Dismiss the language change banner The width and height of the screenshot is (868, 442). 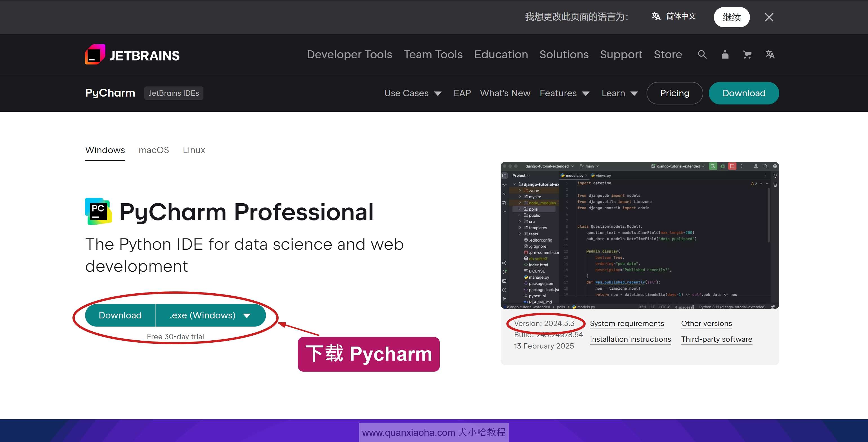[x=769, y=17]
